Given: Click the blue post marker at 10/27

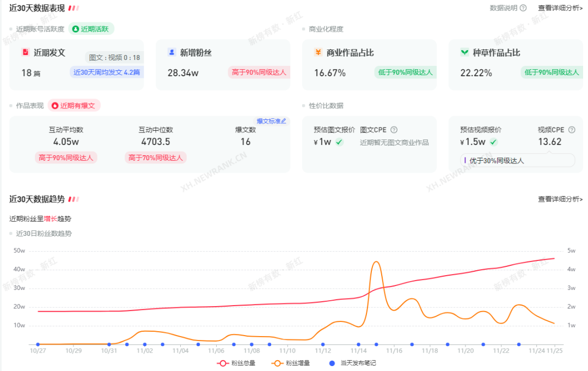Looking at the screenshot, I should [38, 344].
